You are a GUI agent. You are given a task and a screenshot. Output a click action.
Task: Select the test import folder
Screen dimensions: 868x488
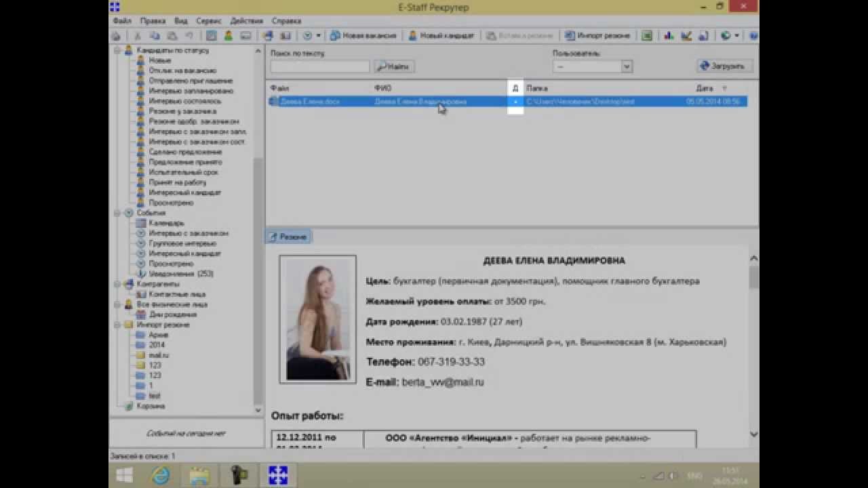pyautogui.click(x=155, y=396)
